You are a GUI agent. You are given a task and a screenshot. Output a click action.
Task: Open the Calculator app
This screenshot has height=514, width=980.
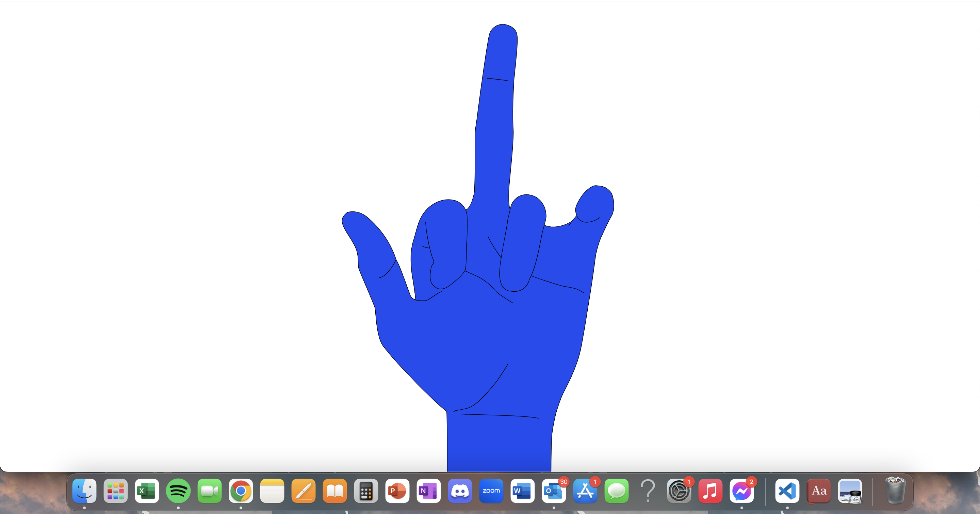366,491
